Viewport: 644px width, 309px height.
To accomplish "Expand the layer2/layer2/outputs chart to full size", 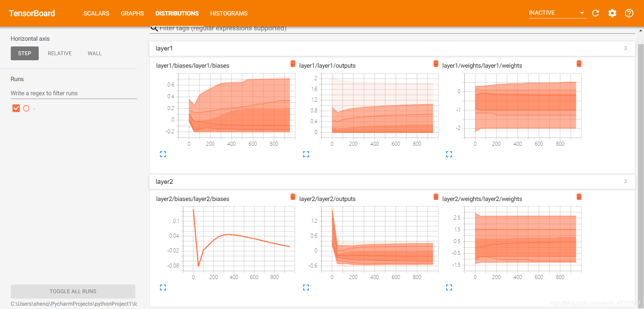I will point(306,287).
